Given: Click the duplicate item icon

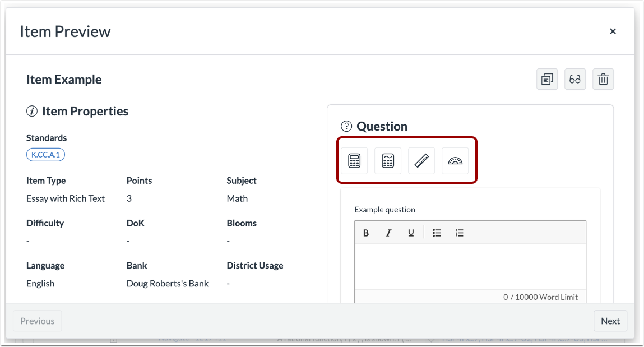Looking at the screenshot, I should click(546, 79).
